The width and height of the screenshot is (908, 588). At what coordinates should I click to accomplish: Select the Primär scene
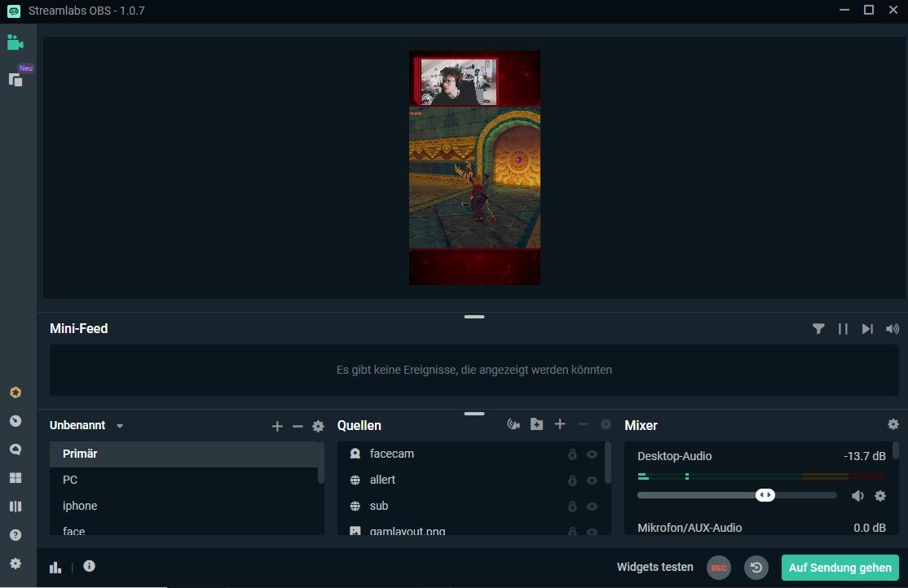point(183,454)
